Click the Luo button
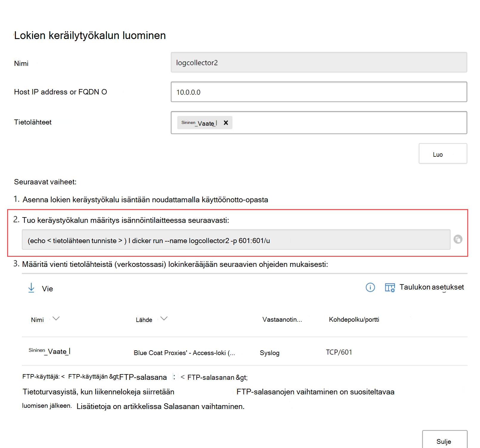The width and height of the screenshot is (480, 448). pyautogui.click(x=443, y=153)
